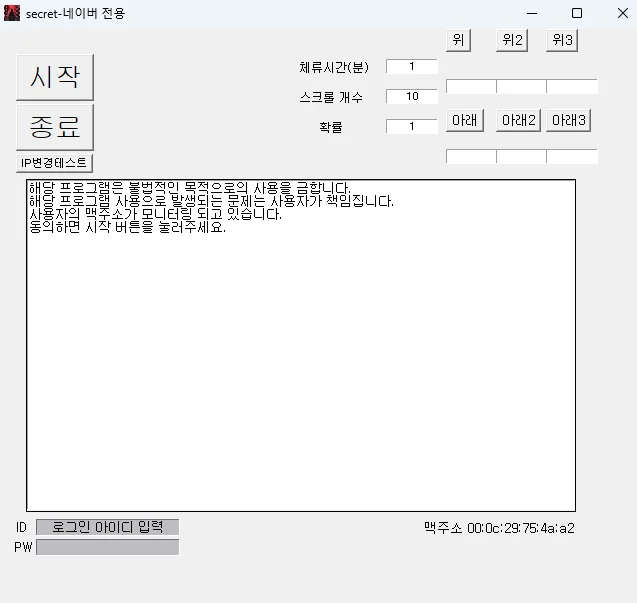Select the input box below 아래2

(x=521, y=156)
